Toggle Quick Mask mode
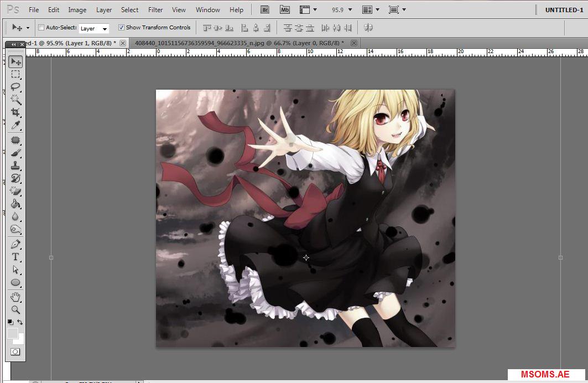This screenshot has height=383, width=588. 15,351
